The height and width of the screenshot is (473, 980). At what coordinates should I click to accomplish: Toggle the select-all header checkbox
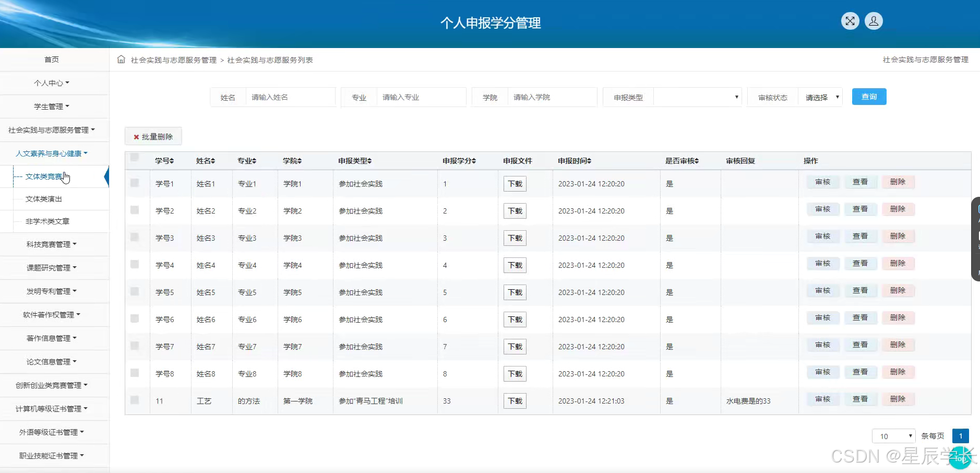click(x=135, y=158)
